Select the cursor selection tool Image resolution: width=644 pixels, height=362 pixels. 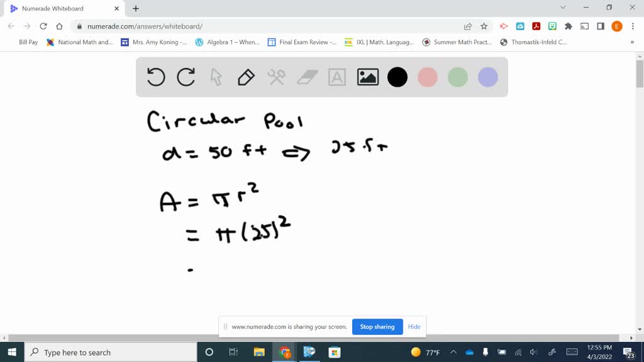[216, 77]
